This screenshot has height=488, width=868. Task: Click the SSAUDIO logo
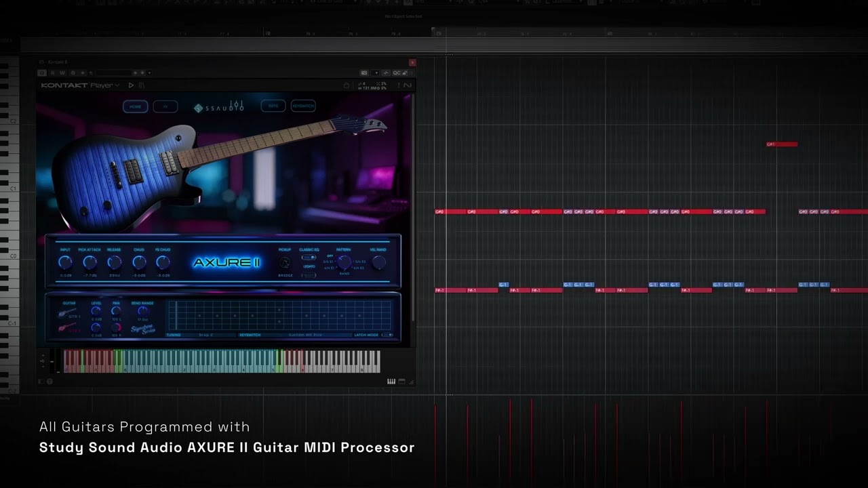(219, 106)
